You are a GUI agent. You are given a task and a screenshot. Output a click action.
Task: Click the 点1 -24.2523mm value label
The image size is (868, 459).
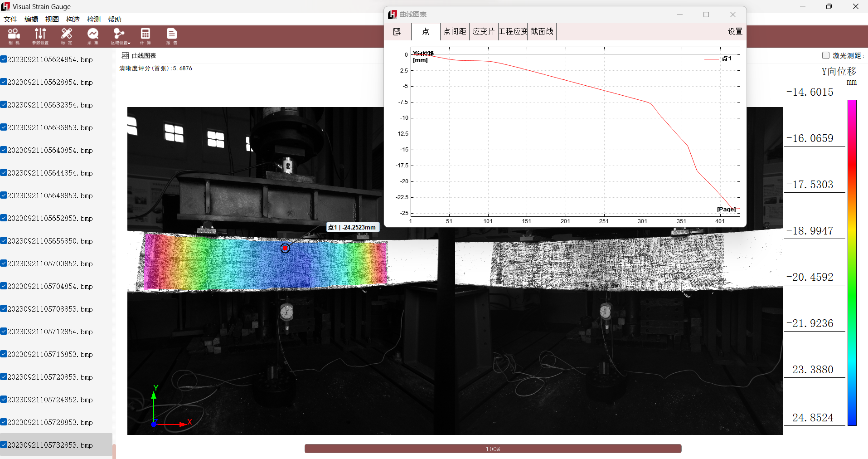point(352,227)
